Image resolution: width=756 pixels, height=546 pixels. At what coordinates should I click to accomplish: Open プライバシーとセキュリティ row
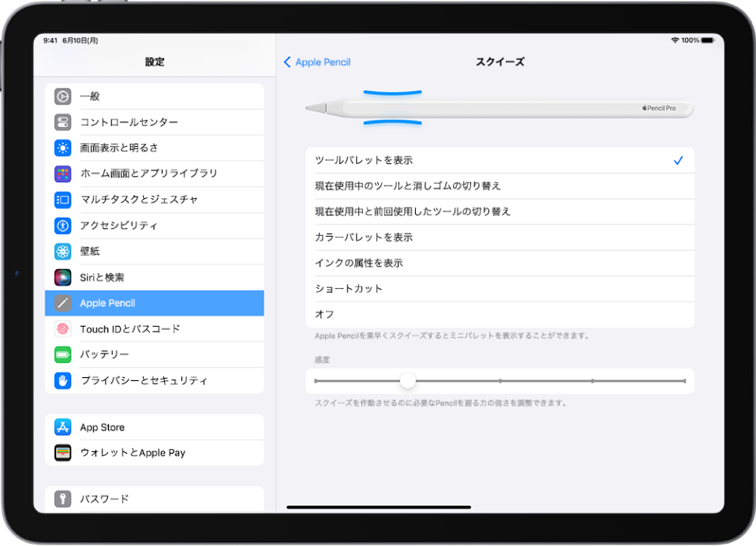pyautogui.click(x=155, y=381)
